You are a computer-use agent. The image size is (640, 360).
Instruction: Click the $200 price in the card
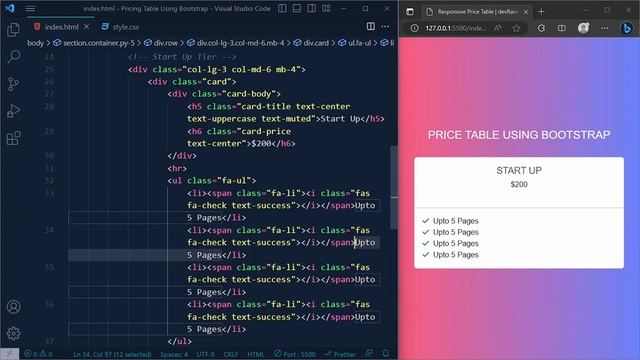point(519,184)
